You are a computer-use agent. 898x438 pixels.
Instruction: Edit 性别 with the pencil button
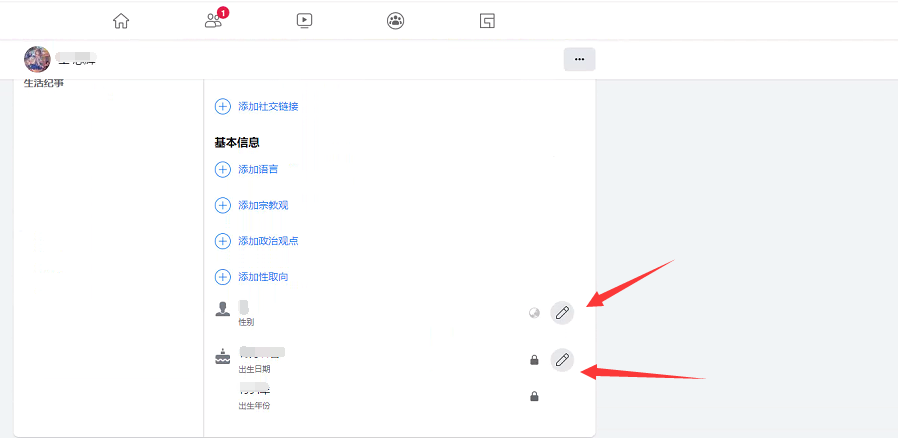click(562, 313)
